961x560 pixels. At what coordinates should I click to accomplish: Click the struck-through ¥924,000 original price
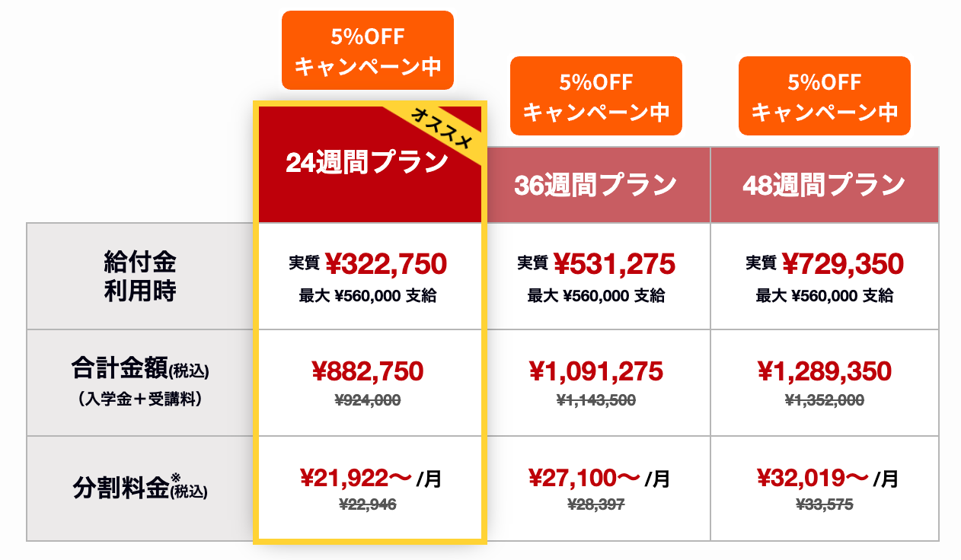(368, 400)
